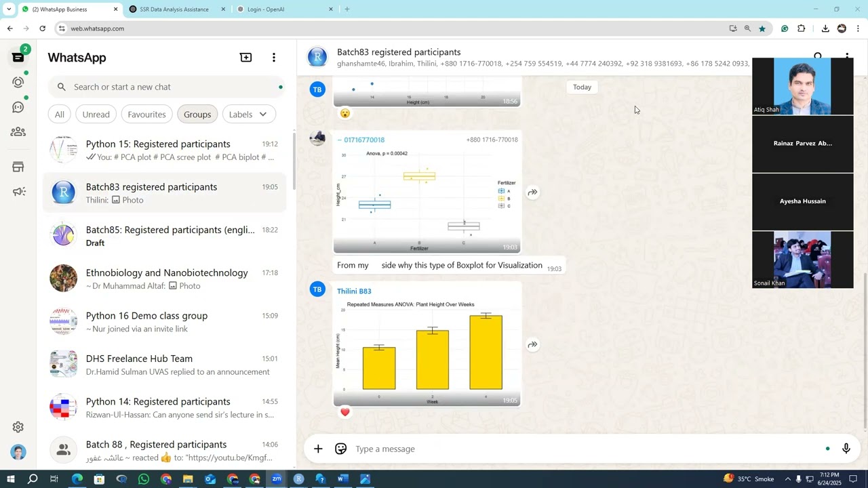Image resolution: width=868 pixels, height=488 pixels.
Task: Forward the Fertilizer boxplot image
Action: [x=533, y=192]
